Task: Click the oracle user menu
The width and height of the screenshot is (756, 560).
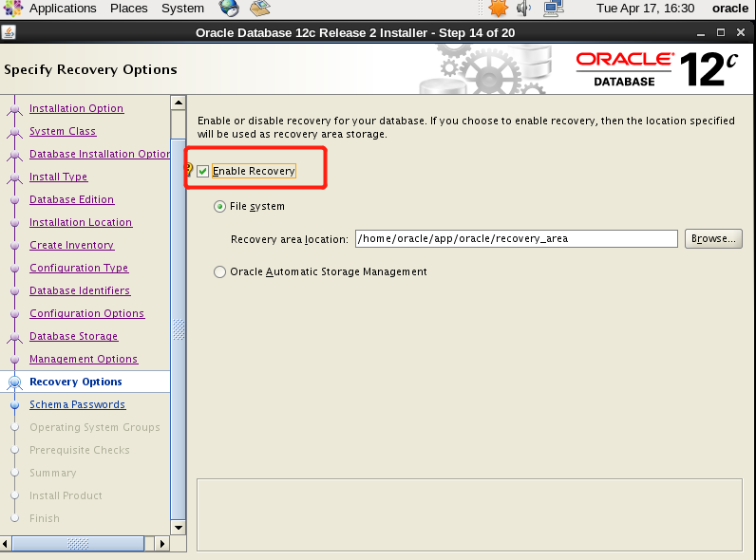Action: point(730,9)
